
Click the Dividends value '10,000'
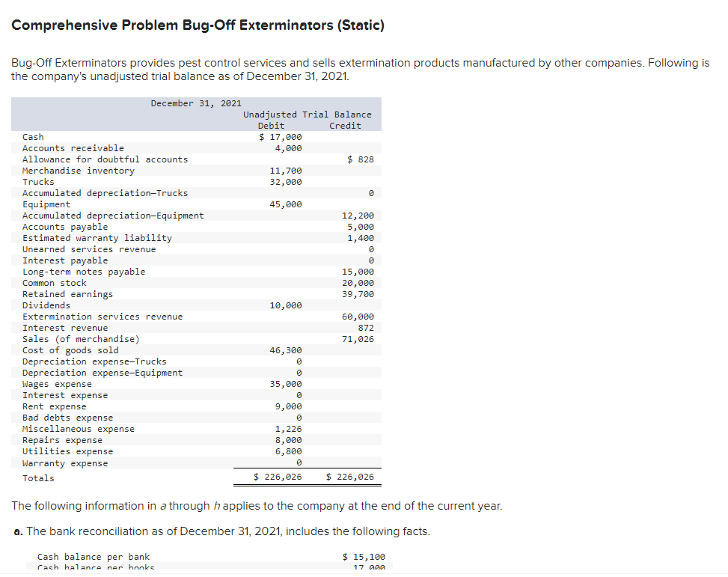coord(286,305)
